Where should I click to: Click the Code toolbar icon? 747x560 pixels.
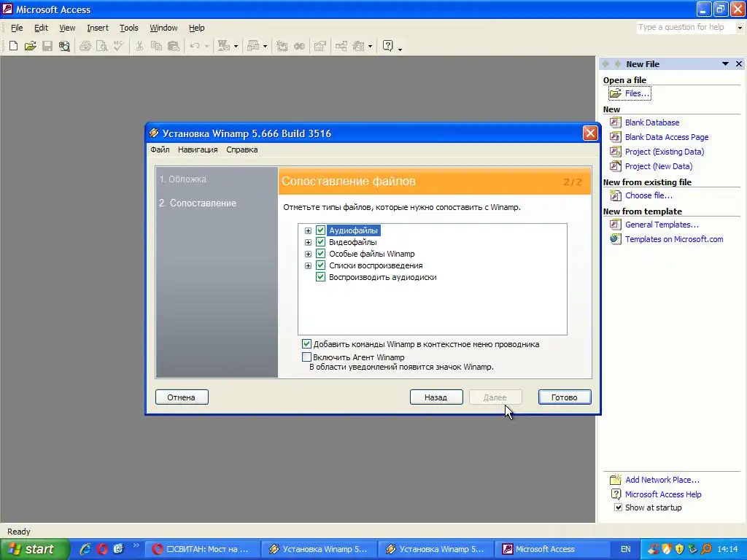(x=282, y=46)
